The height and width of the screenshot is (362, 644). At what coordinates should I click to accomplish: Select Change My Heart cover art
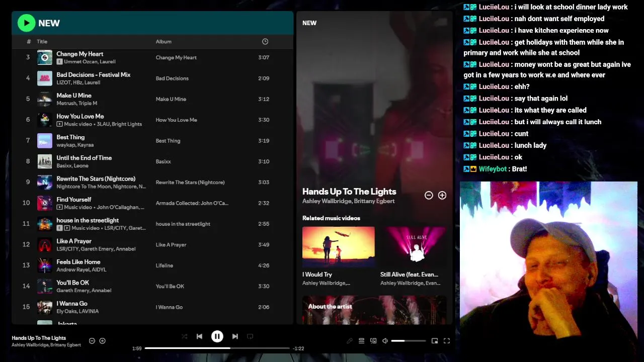45,57
